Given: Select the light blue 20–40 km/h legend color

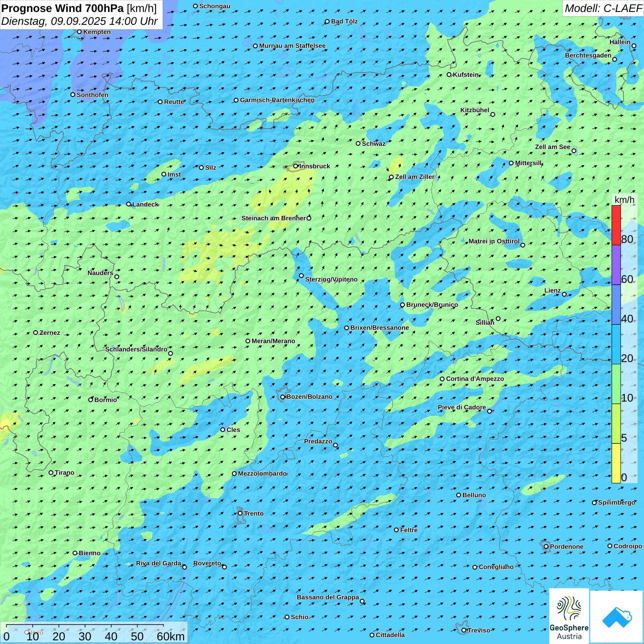Looking at the screenshot, I should [616, 345].
